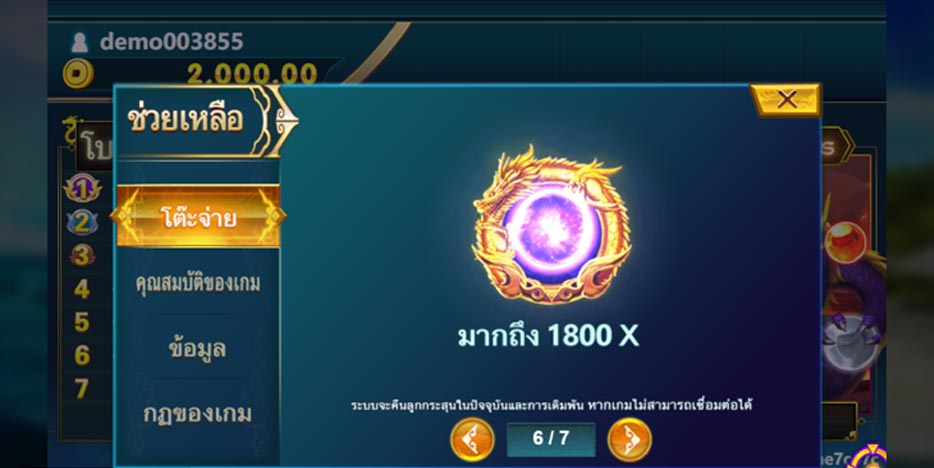Select row number 7 in the list
Viewport: 934px width, 468px height.
click(x=82, y=389)
